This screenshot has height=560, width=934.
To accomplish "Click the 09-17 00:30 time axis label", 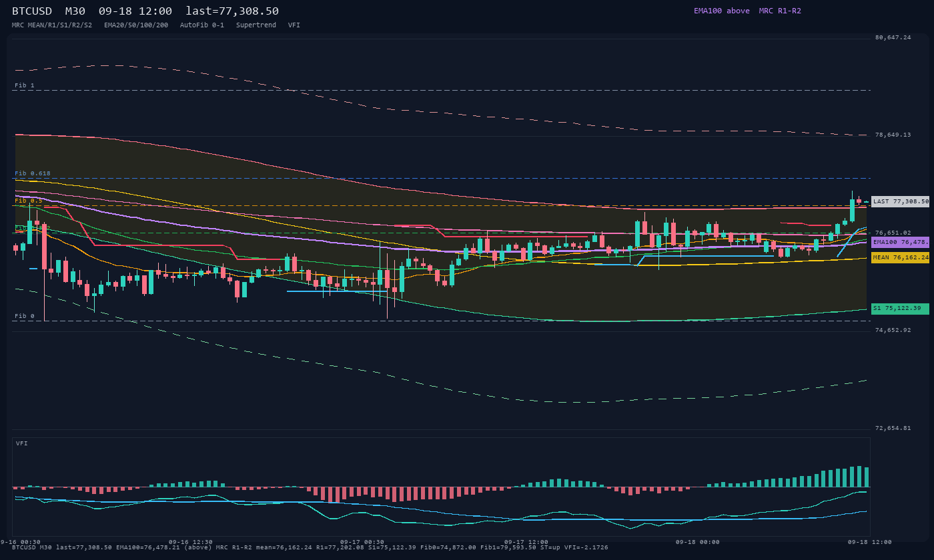I will (x=362, y=542).
